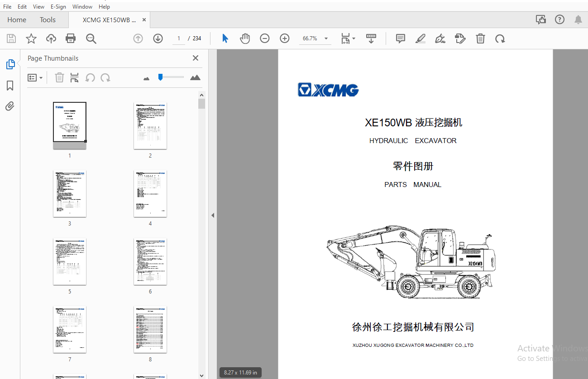This screenshot has height=379, width=588.
Task: Delete the page with the toolbar trash icon
Action: (x=480, y=38)
